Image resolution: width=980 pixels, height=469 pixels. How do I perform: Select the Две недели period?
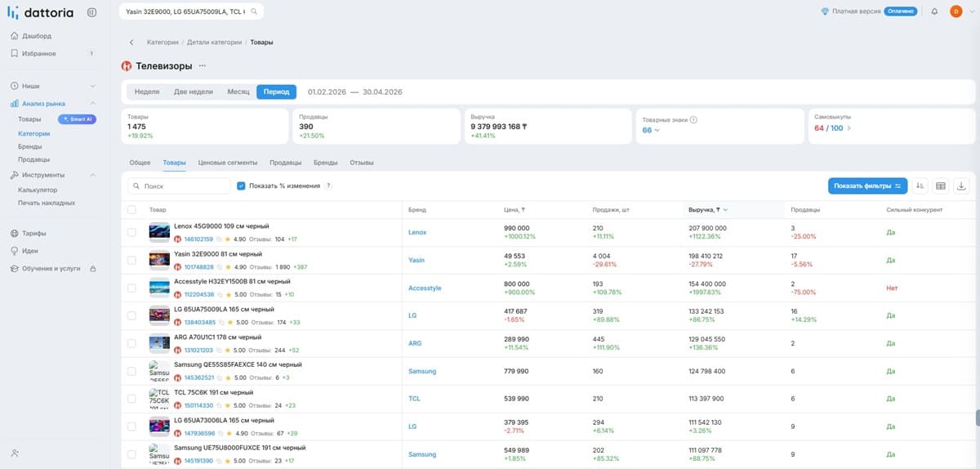[x=194, y=92]
